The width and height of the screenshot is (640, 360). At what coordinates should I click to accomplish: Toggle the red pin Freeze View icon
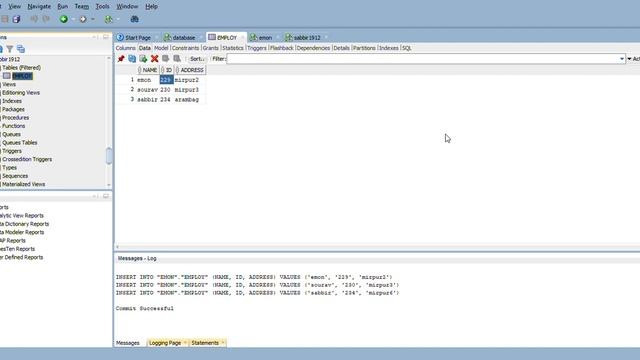(x=121, y=59)
